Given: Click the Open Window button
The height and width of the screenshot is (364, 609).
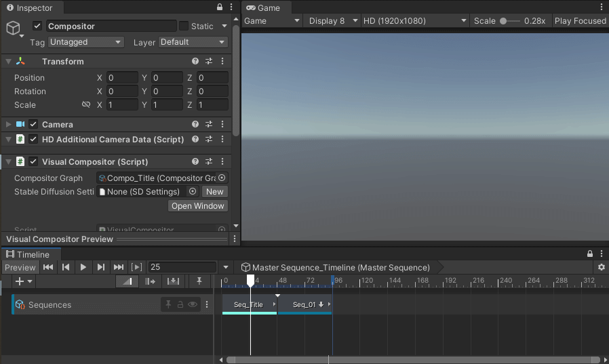Looking at the screenshot, I should click(198, 205).
